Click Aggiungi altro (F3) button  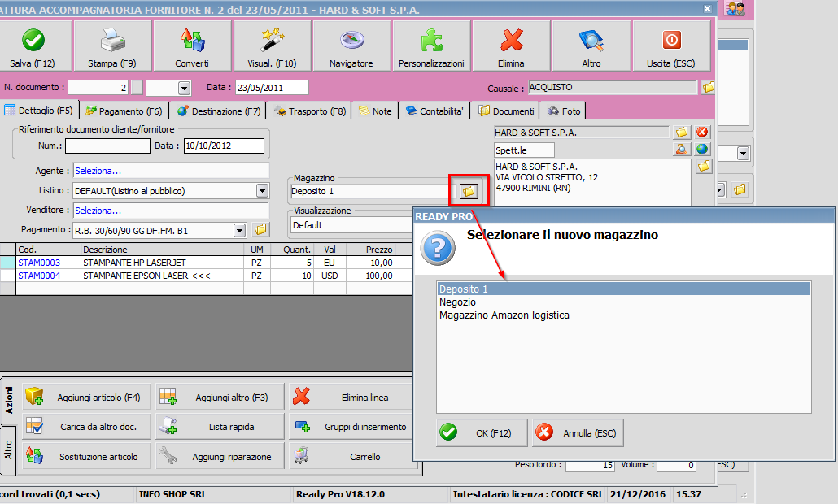tap(220, 397)
